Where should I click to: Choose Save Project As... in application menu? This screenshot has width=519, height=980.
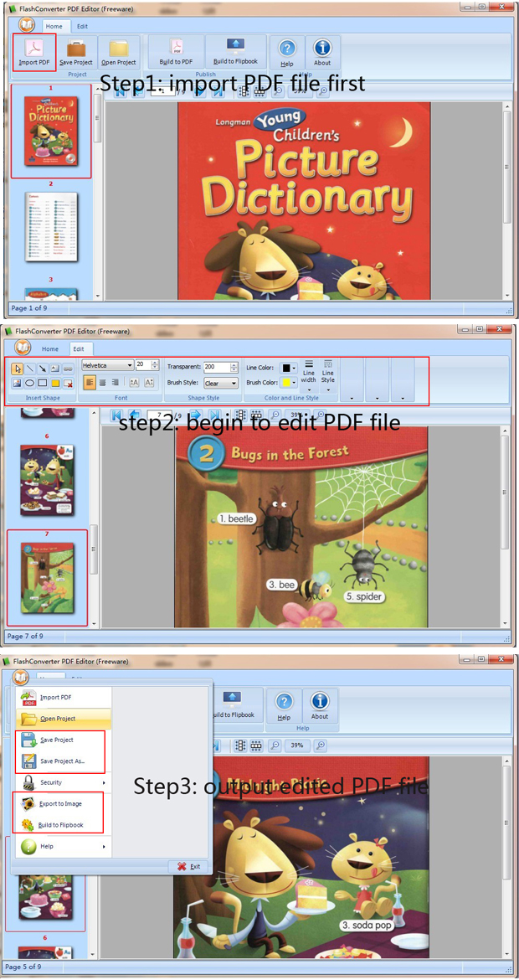(62, 761)
